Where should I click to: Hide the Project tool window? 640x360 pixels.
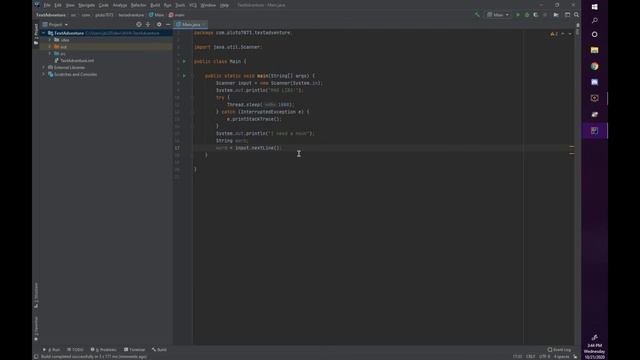click(168, 24)
